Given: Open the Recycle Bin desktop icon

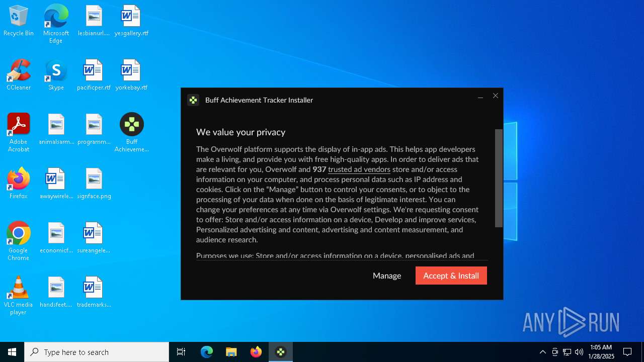Looking at the screenshot, I should point(19,21).
